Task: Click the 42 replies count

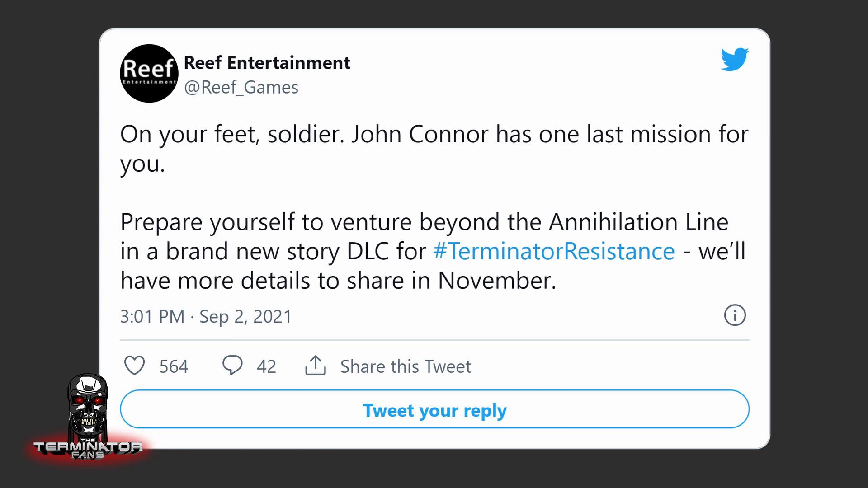Action: coord(266,366)
